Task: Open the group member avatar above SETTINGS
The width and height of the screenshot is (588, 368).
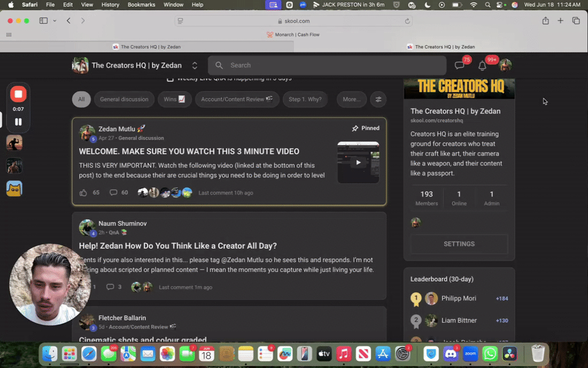Action: point(416,223)
